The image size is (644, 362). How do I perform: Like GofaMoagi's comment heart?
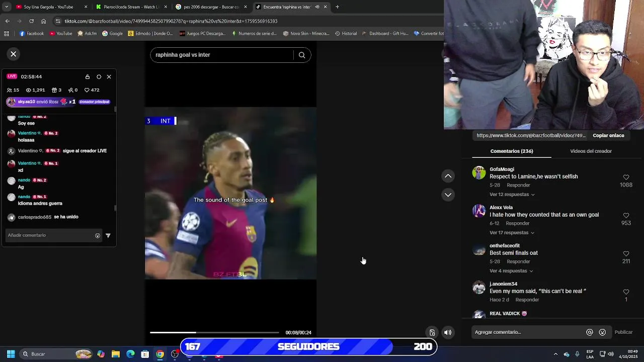(x=626, y=177)
